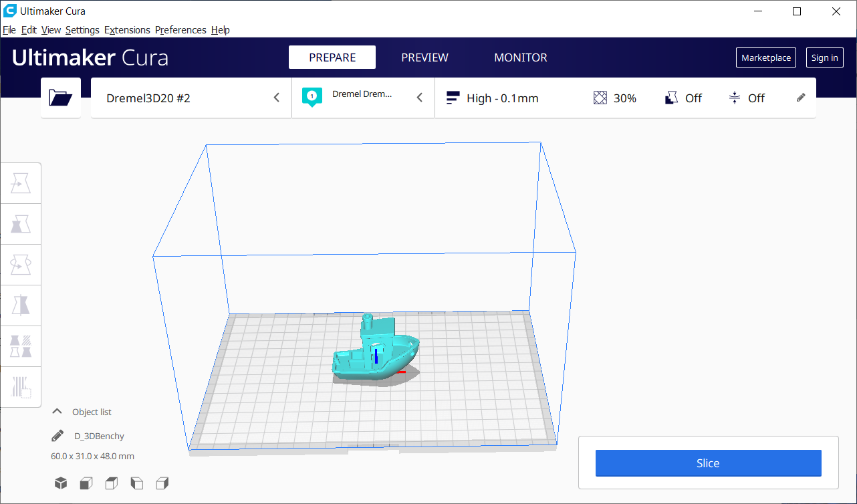Open the Settings menu
Viewport: 857px width, 504px height.
[82, 30]
